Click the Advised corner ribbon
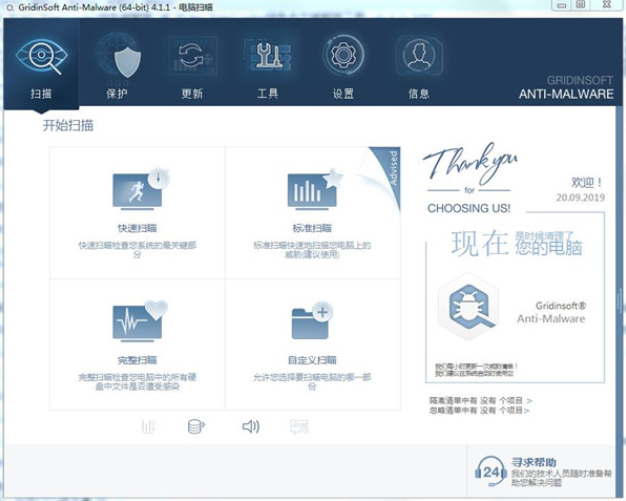 (x=390, y=170)
